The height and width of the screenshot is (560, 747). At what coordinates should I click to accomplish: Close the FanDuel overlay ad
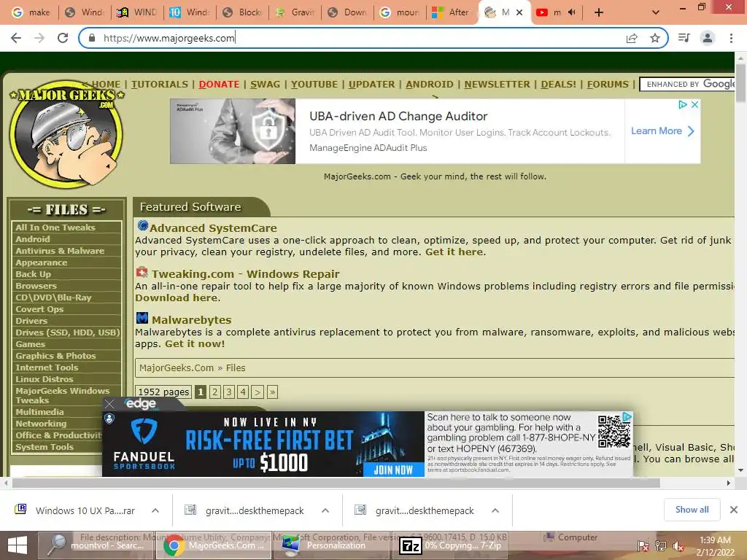pos(109,404)
